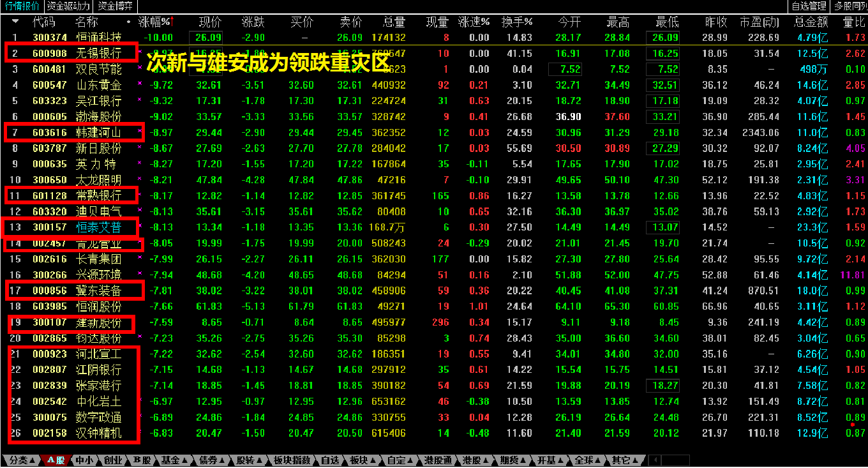Click the 2343.06 P/E value
Image resolution: width=868 pixels, height=468 pixels.
pyautogui.click(x=761, y=133)
